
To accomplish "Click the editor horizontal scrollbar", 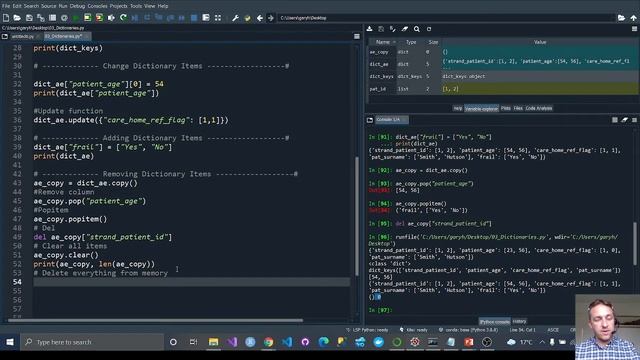I will pyautogui.click(x=155, y=320).
